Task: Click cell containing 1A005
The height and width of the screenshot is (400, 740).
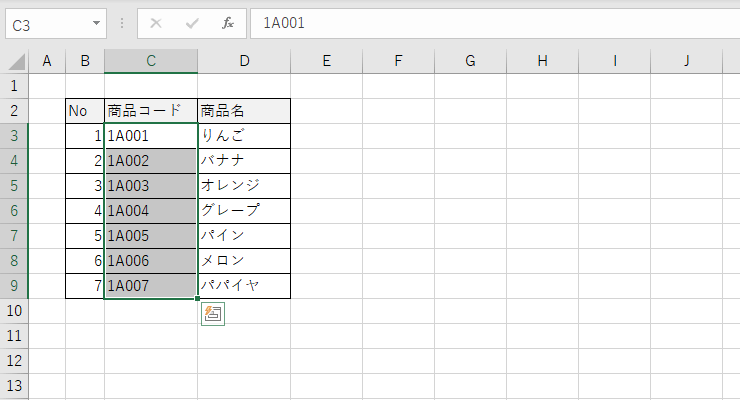Action: coord(151,236)
